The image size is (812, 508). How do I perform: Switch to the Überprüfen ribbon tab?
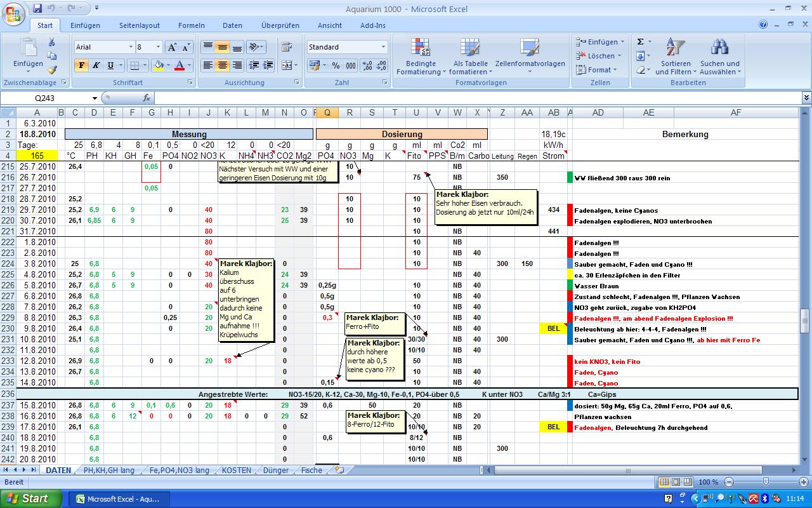tap(280, 25)
